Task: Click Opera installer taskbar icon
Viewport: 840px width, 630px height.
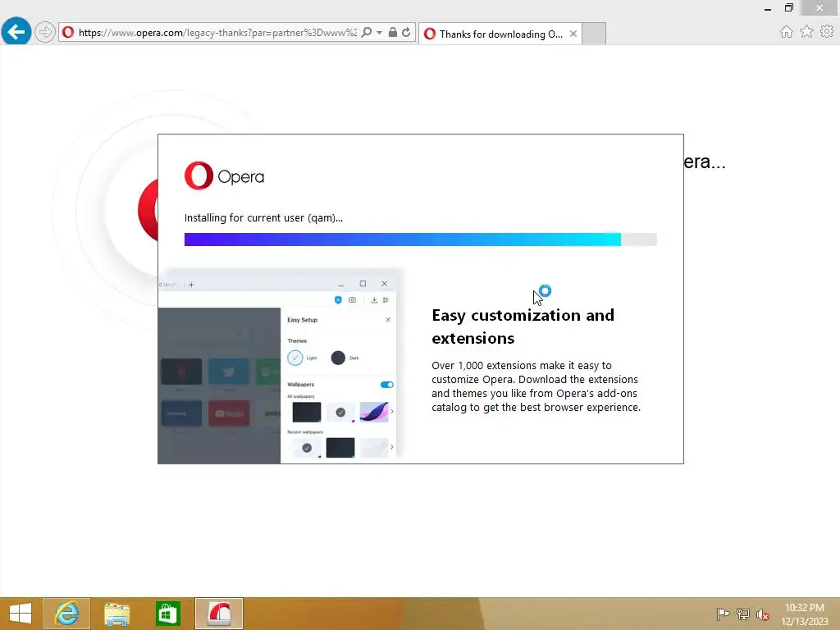Action: (x=218, y=614)
